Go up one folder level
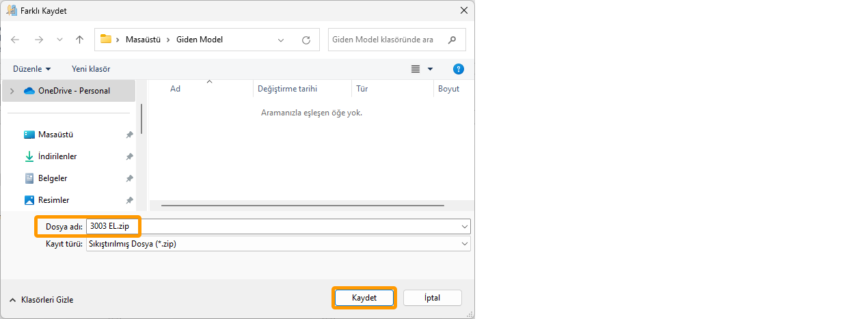Image resolution: width=868 pixels, height=319 pixels. (79, 40)
